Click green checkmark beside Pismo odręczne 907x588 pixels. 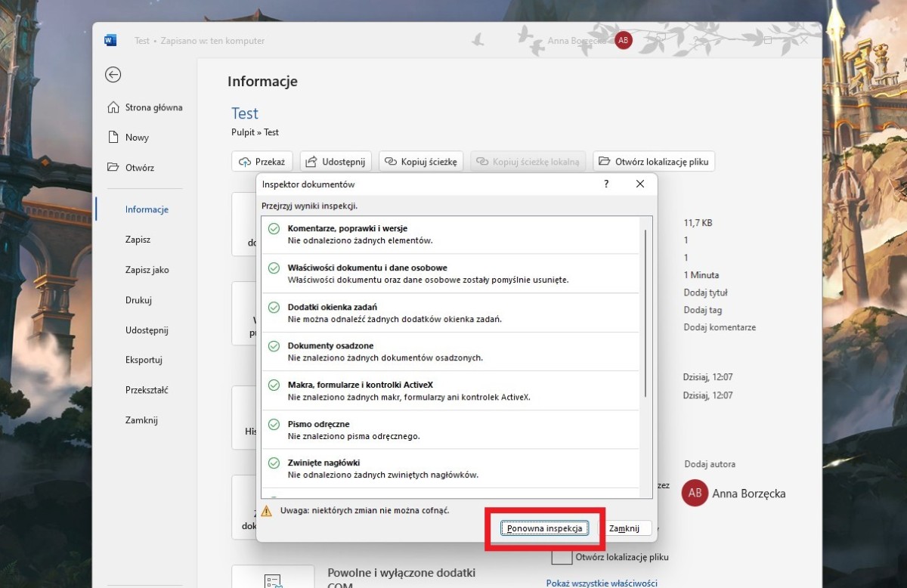[x=274, y=425]
